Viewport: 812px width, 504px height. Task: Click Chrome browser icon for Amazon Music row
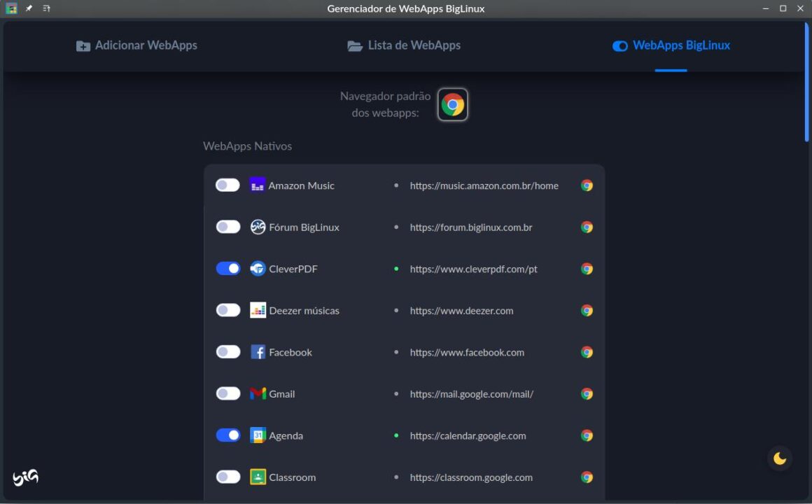tap(587, 185)
